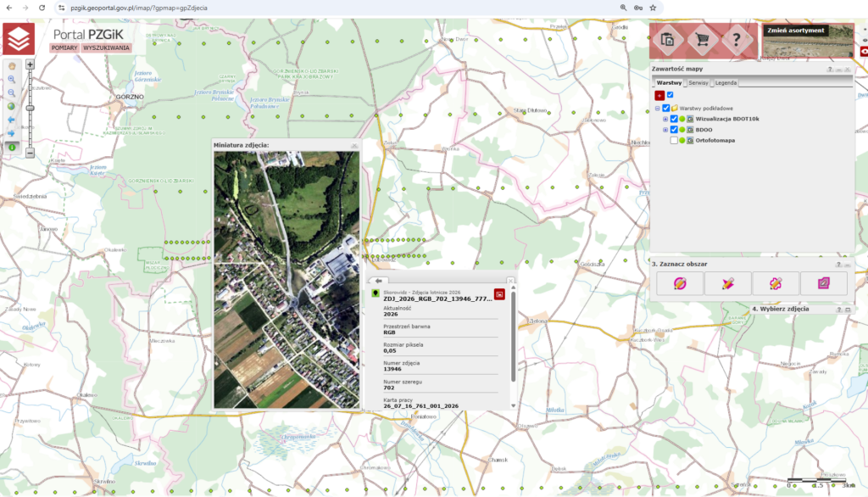868x497 pixels.
Task: Click the red add-layer plus icon
Action: pyautogui.click(x=659, y=95)
